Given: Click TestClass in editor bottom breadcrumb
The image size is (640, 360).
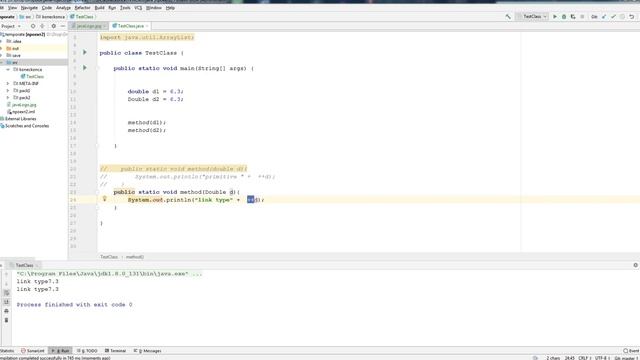Looking at the screenshot, I should click(x=109, y=257).
